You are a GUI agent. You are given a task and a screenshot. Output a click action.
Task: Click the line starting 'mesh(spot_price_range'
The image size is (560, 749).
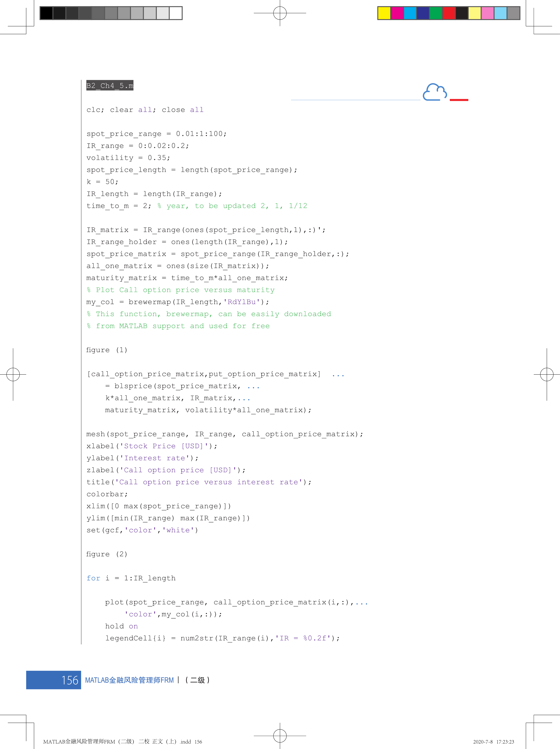[x=225, y=434]
